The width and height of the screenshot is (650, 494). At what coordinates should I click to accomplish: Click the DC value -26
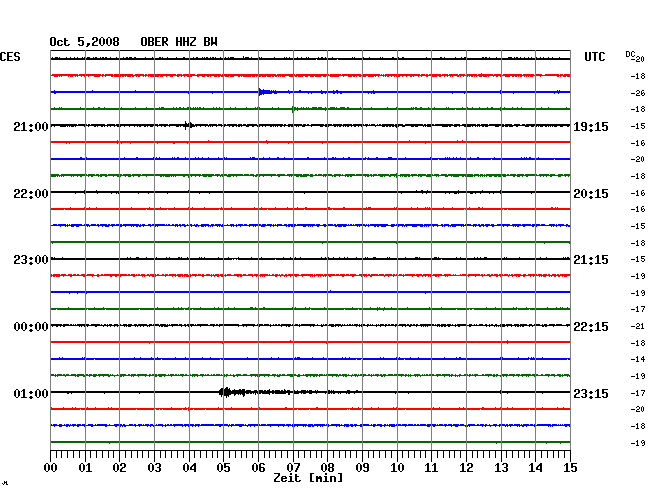[x=638, y=93]
